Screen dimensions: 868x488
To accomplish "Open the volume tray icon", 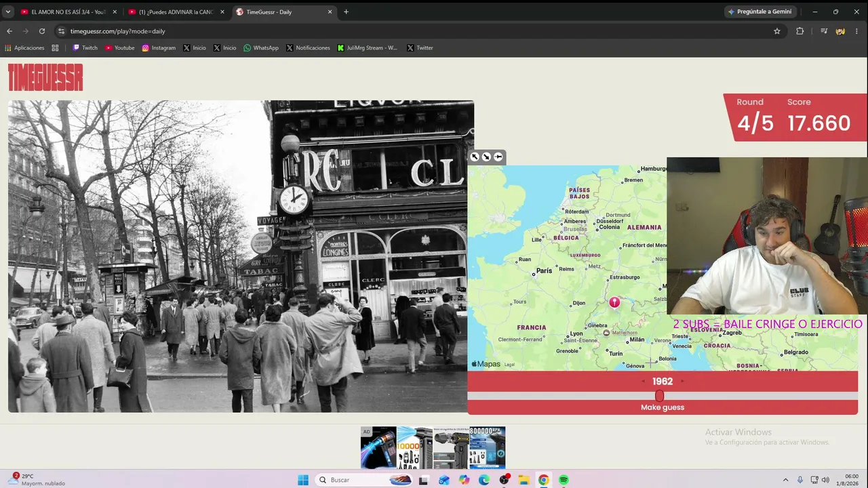I will (x=825, y=480).
